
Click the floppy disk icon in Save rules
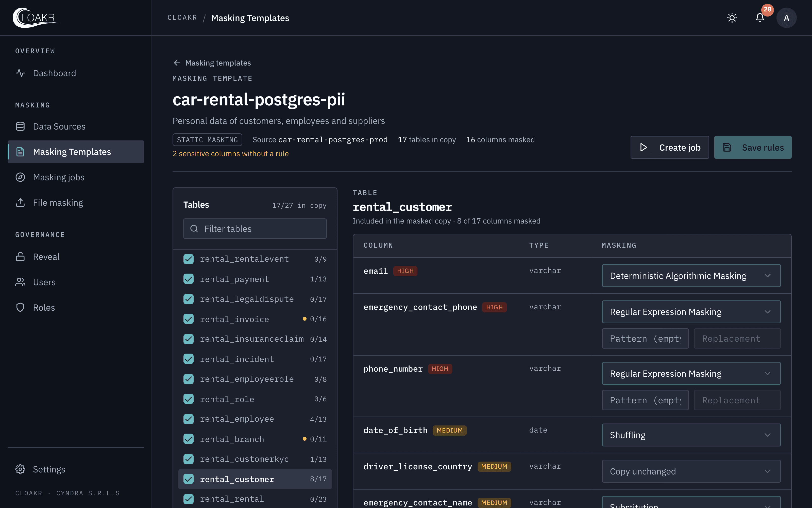727,148
